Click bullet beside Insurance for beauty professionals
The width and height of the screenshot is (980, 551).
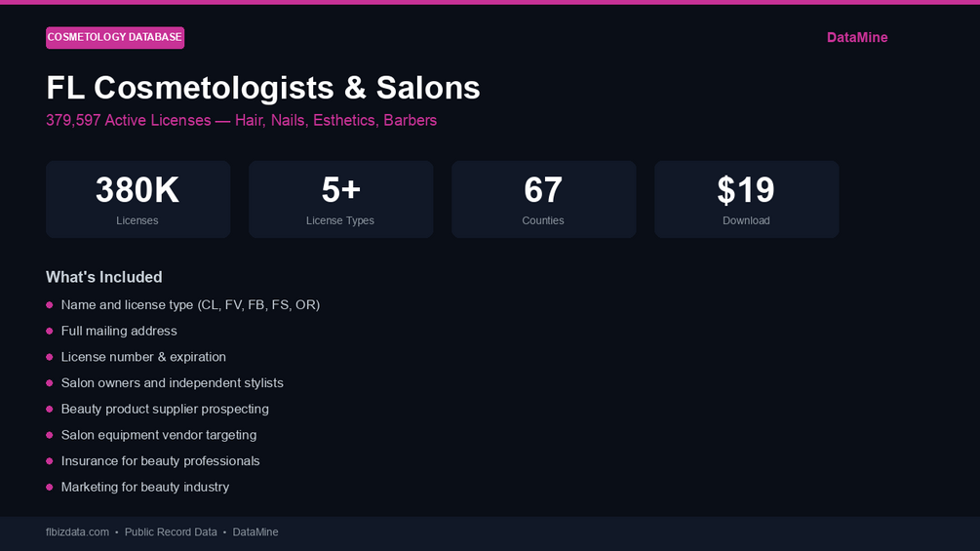(50, 461)
